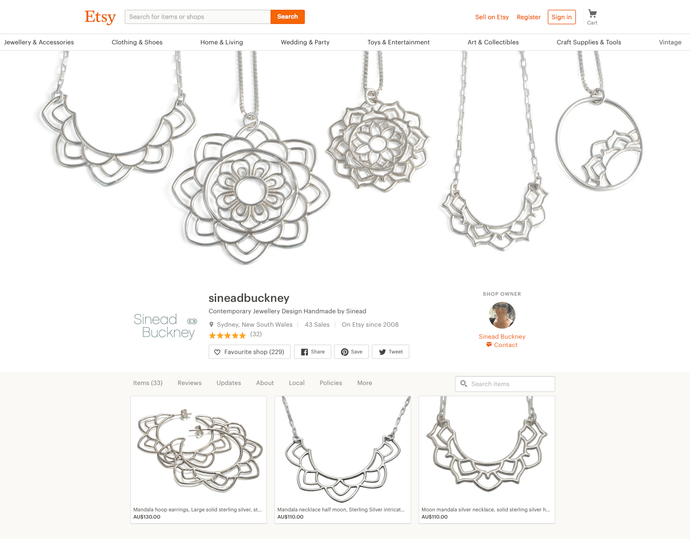Tweet the shop with Twitter button

click(x=391, y=352)
